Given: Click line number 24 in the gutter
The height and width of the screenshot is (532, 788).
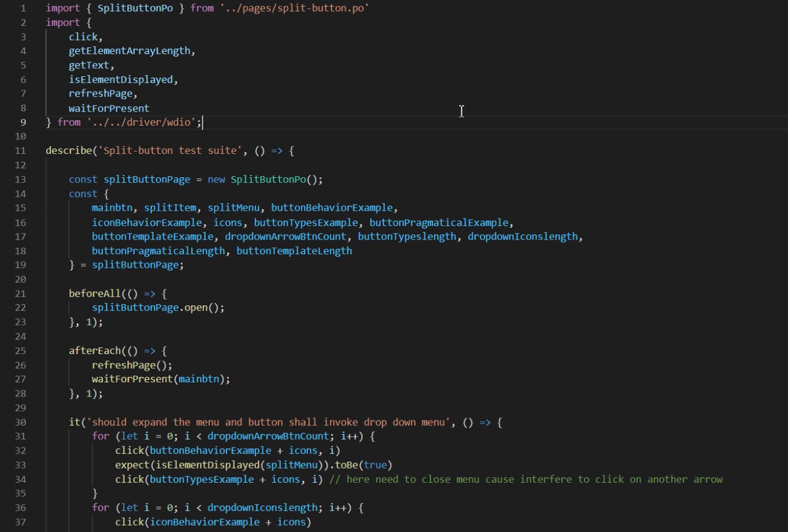Looking at the screenshot, I should (x=20, y=336).
